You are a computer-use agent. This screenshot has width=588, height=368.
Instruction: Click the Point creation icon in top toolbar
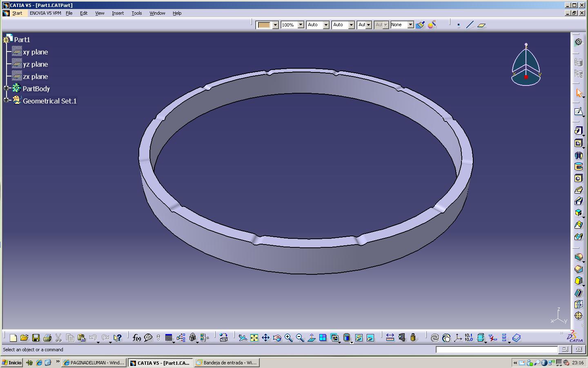459,25
